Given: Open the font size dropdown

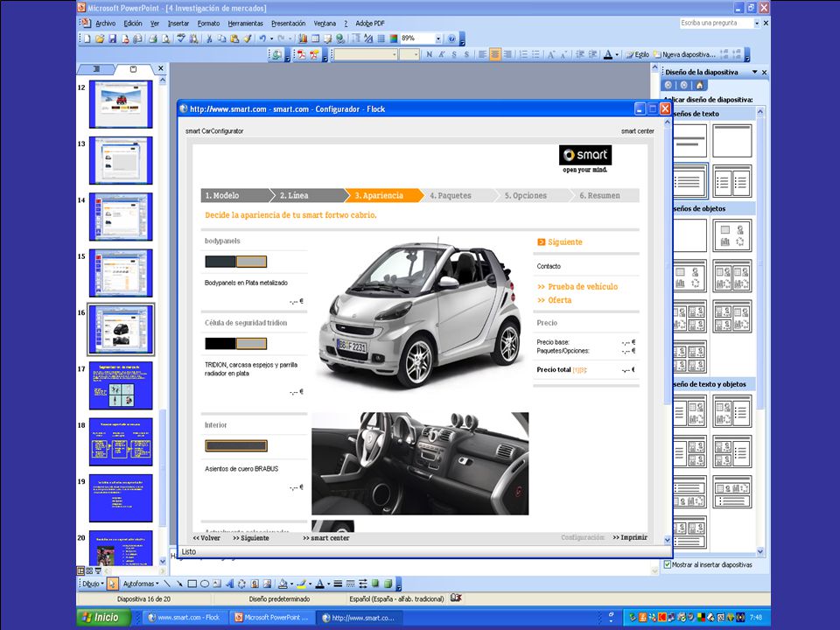Looking at the screenshot, I should [416, 54].
